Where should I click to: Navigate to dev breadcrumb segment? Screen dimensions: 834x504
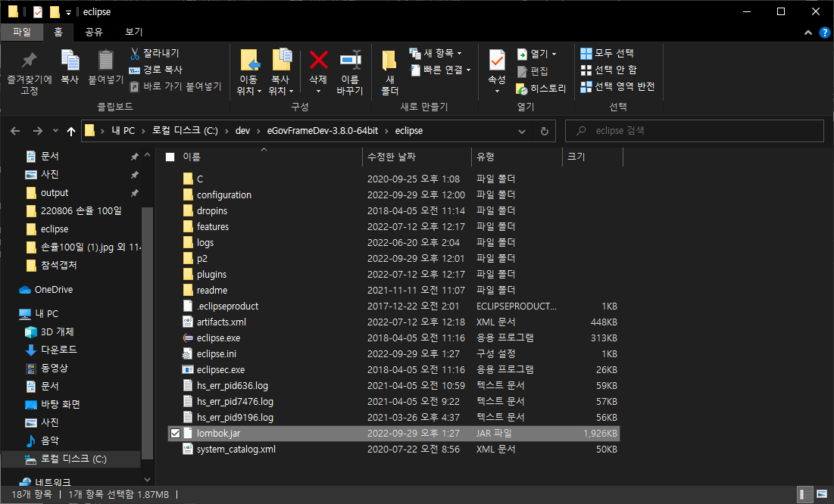pos(242,131)
